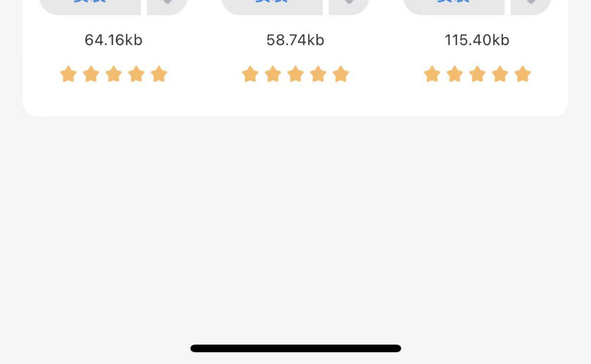Click first star under the 64.16kb item
Viewport: 591px width, 364px height.
coord(68,74)
